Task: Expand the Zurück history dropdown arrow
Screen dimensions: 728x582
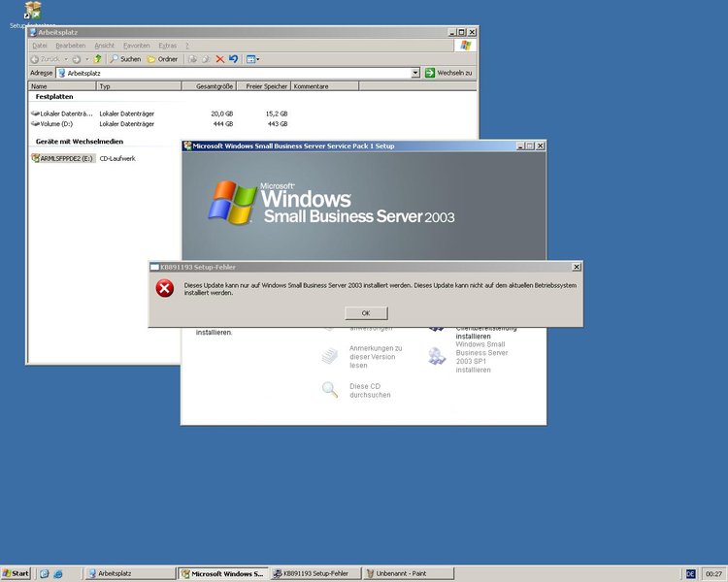Action: point(66,59)
